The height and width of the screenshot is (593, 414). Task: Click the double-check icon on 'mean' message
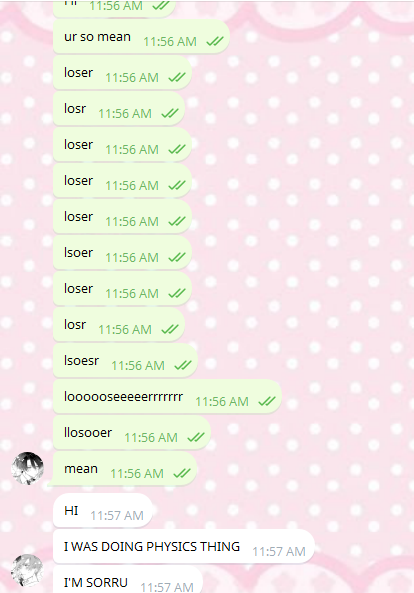click(182, 473)
